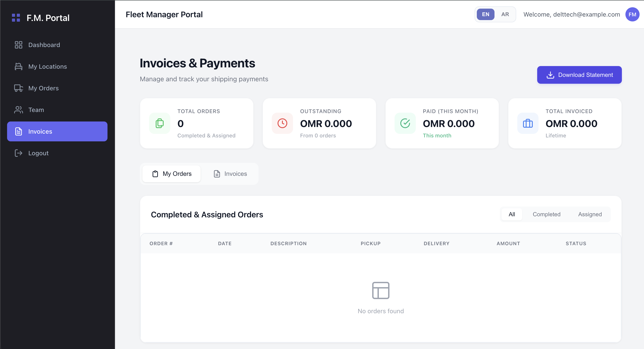The width and height of the screenshot is (644, 349).
Task: Open the Team page in sidebar
Action: (57, 110)
